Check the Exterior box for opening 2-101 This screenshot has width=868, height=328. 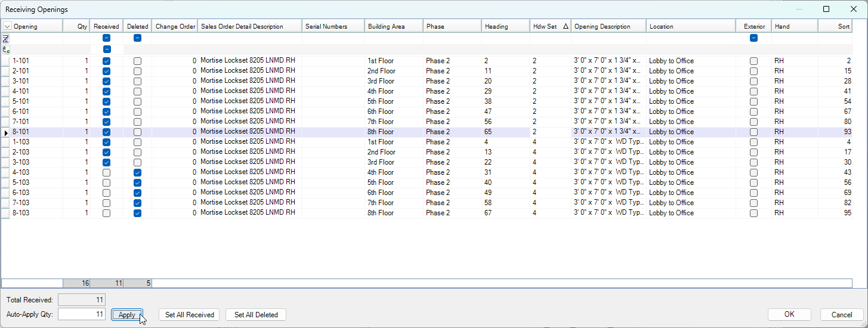click(x=753, y=71)
